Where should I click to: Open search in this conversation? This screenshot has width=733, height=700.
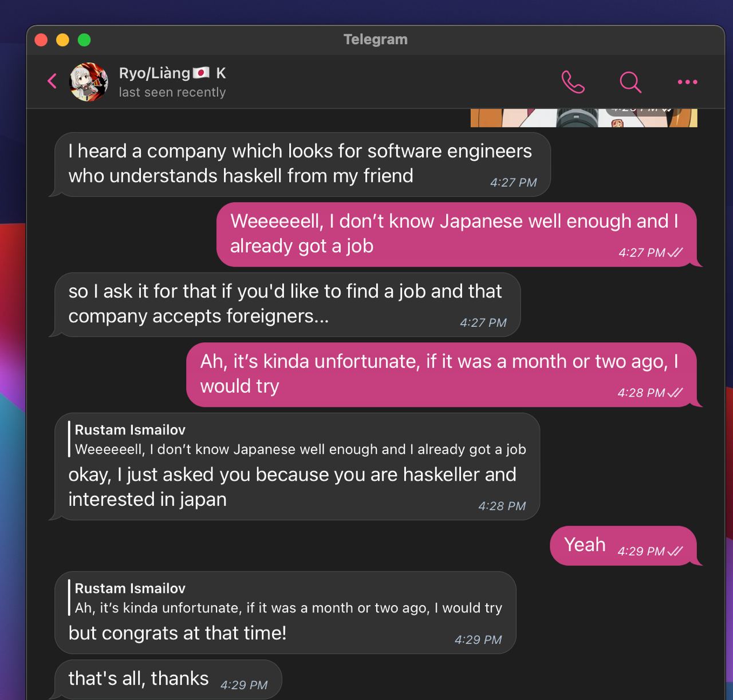click(x=630, y=82)
